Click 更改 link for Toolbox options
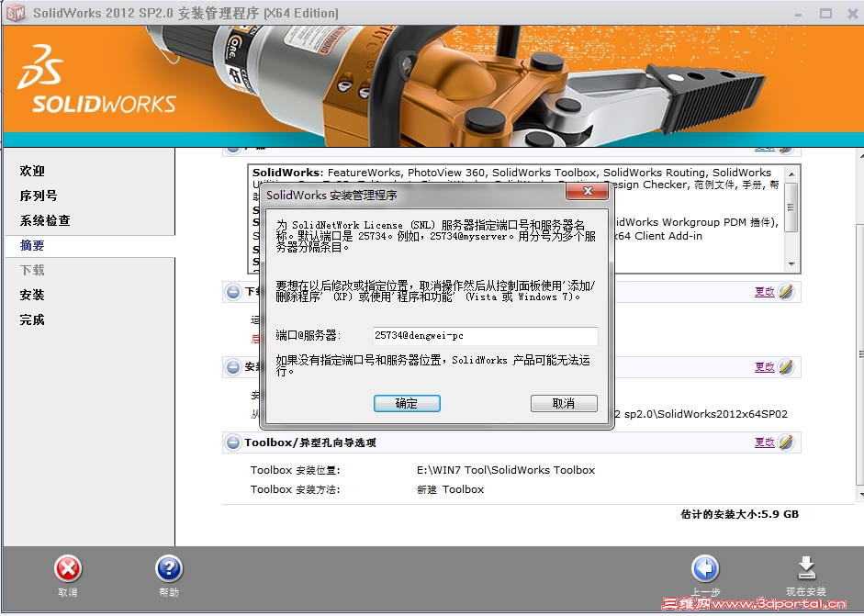864x616 pixels. [765, 442]
